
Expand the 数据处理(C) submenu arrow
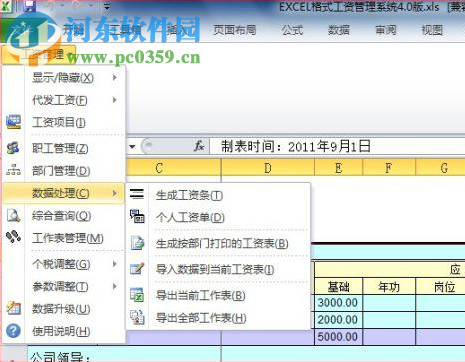[115, 193]
